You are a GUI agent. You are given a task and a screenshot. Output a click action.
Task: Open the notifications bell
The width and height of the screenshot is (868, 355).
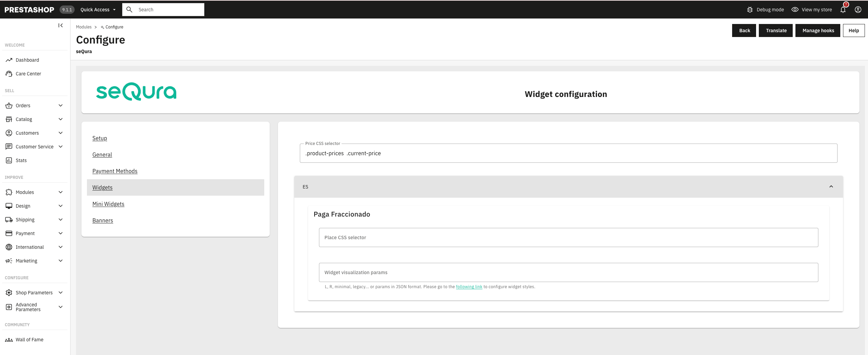843,10
